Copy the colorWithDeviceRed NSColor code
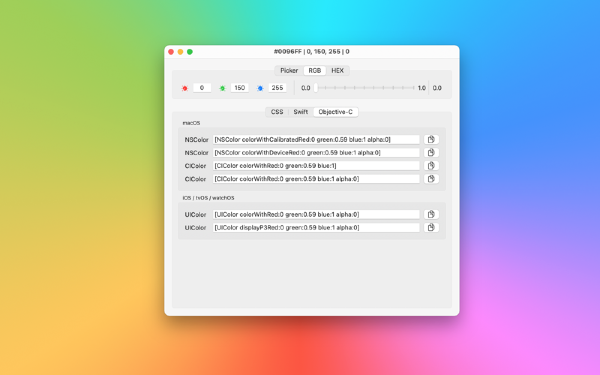The height and width of the screenshot is (375, 600). (431, 152)
